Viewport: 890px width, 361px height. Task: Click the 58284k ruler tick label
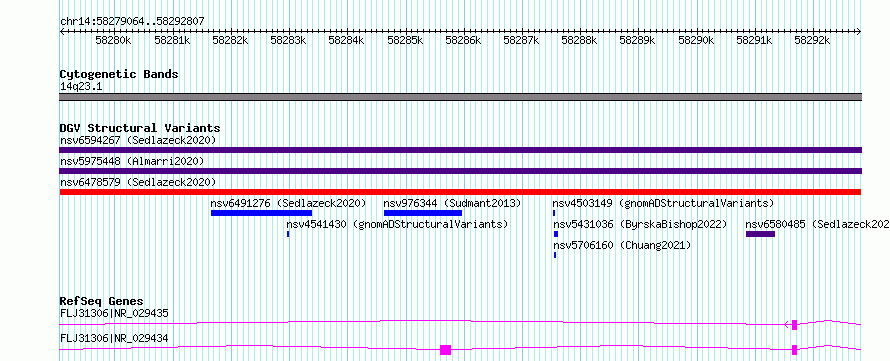(x=346, y=41)
